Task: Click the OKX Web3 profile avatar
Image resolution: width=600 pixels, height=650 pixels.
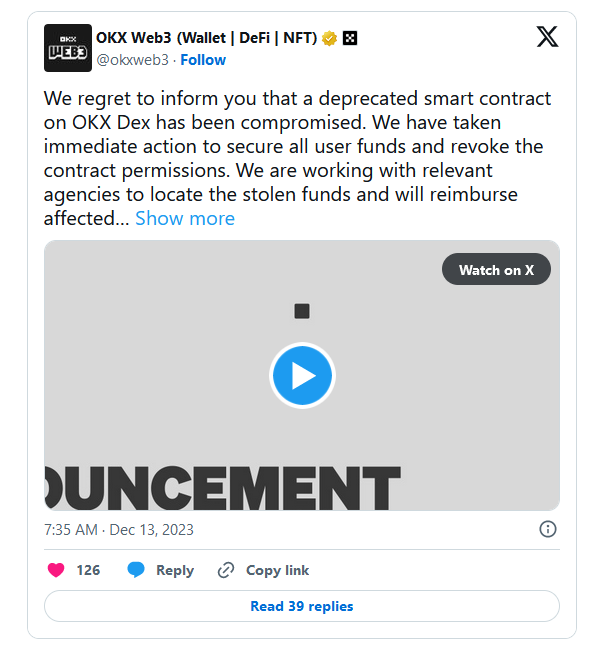Action: 68,48
